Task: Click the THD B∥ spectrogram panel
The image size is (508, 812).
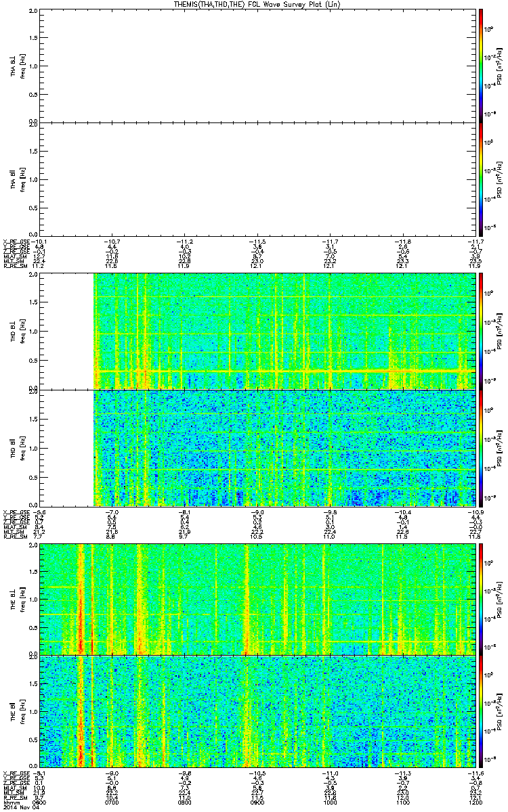Action: [x=257, y=448]
